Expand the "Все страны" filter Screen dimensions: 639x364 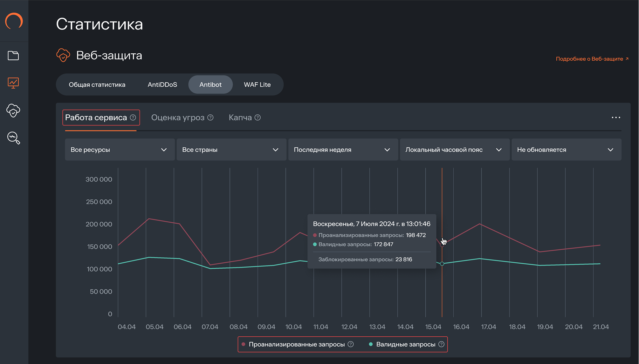[x=231, y=149]
